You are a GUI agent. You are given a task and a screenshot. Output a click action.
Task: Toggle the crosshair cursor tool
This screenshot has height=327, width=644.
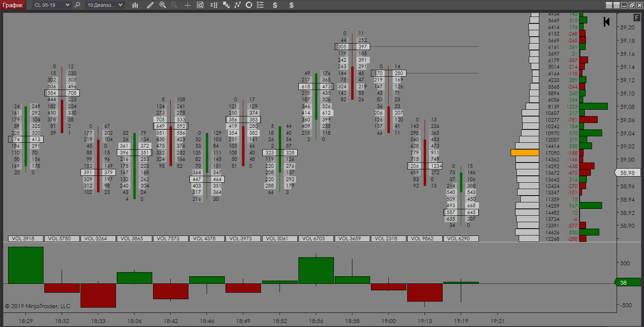187,5
